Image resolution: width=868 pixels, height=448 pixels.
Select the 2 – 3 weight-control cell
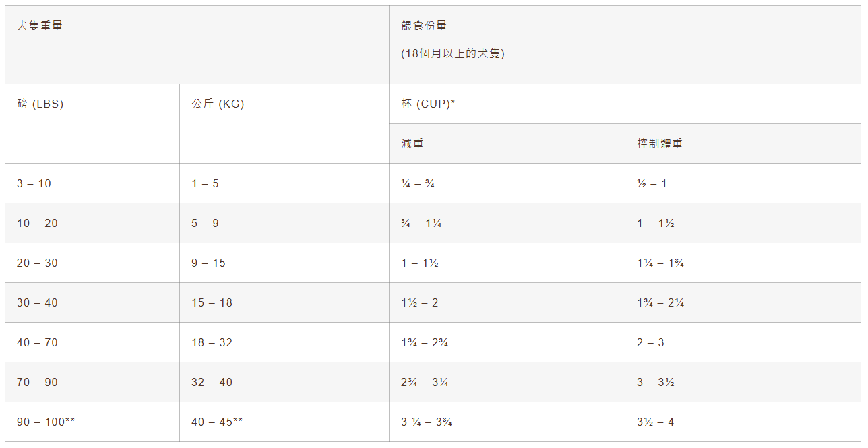650,342
